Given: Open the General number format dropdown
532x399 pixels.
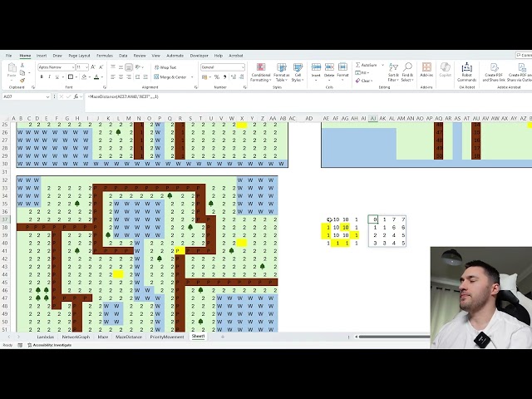Looking at the screenshot, I should click(x=243, y=67).
